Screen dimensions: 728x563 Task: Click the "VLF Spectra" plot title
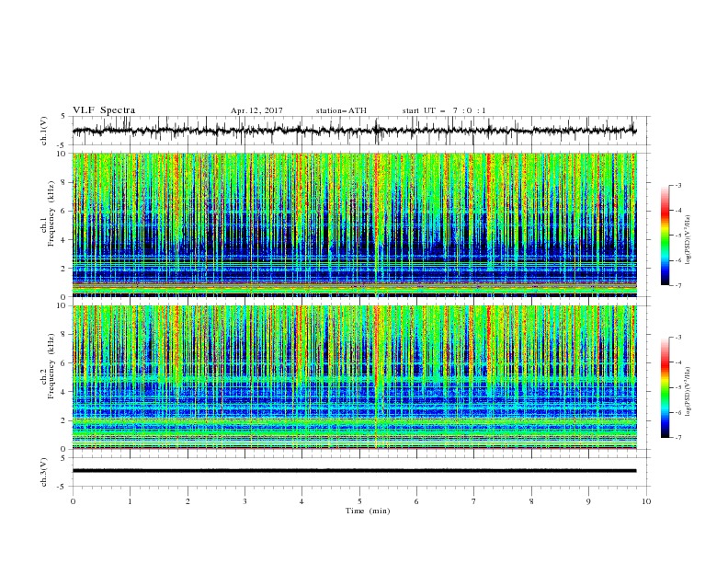(x=104, y=110)
